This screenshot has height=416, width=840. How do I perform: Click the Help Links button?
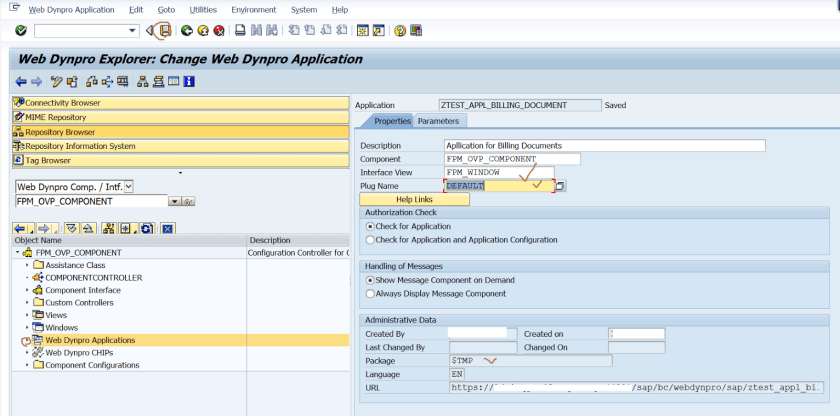click(414, 199)
